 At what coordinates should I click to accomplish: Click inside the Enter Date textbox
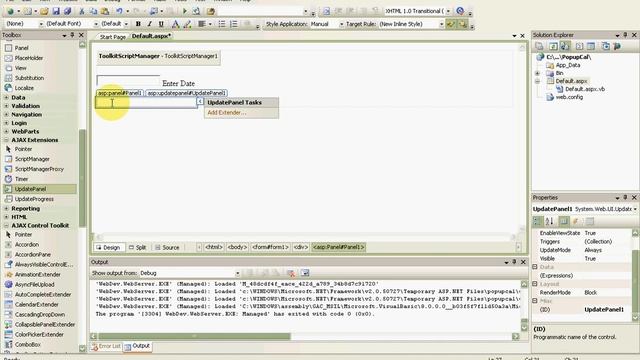(128, 81)
